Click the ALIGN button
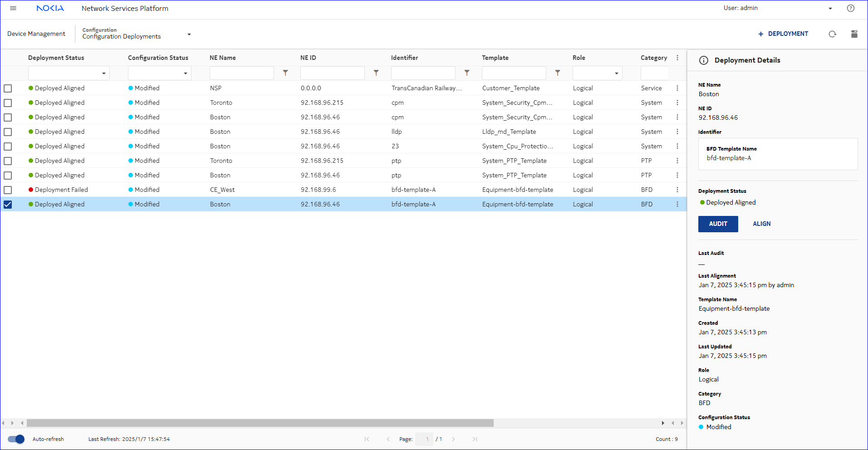 pos(761,224)
